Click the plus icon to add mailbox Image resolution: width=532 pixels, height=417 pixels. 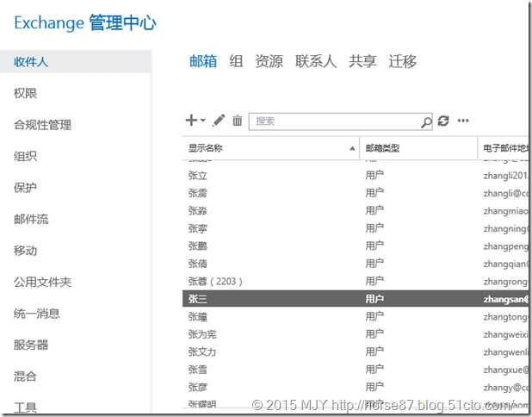tap(191, 121)
